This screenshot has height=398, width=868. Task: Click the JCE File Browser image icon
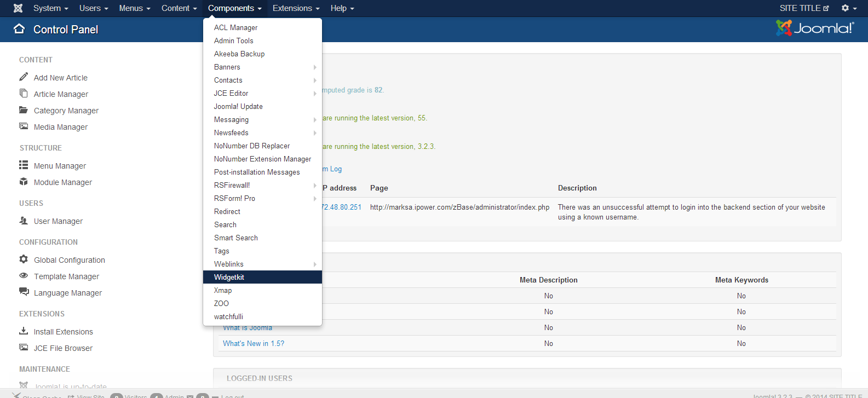tap(24, 347)
